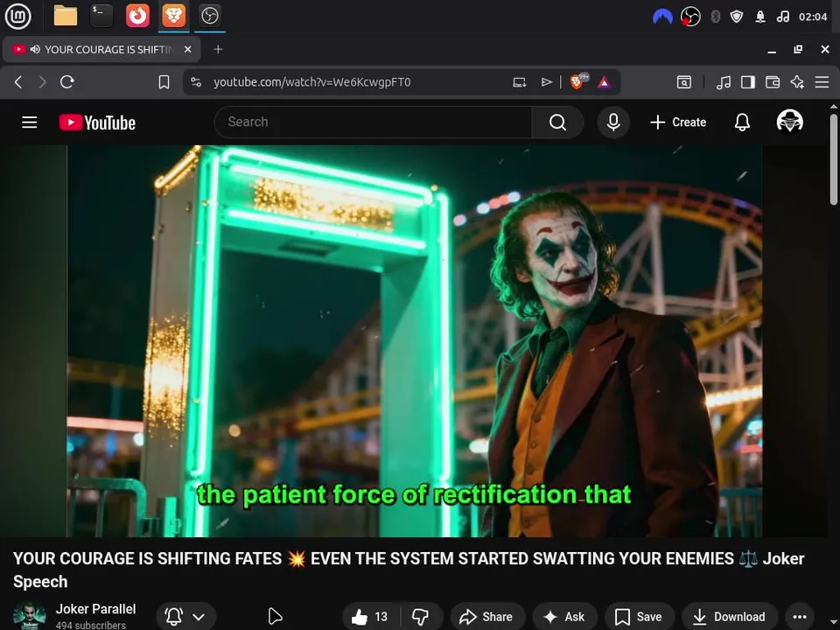Like the video
The image size is (840, 630).
(x=371, y=617)
